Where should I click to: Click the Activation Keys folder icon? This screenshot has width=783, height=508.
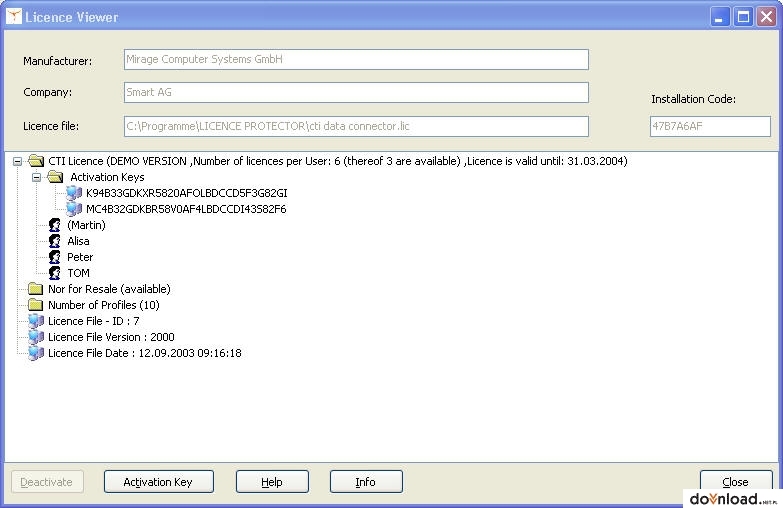[55, 177]
